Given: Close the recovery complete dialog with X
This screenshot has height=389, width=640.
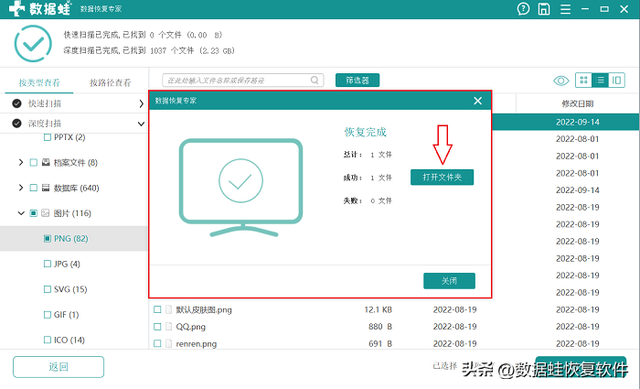Looking at the screenshot, I should tap(478, 101).
